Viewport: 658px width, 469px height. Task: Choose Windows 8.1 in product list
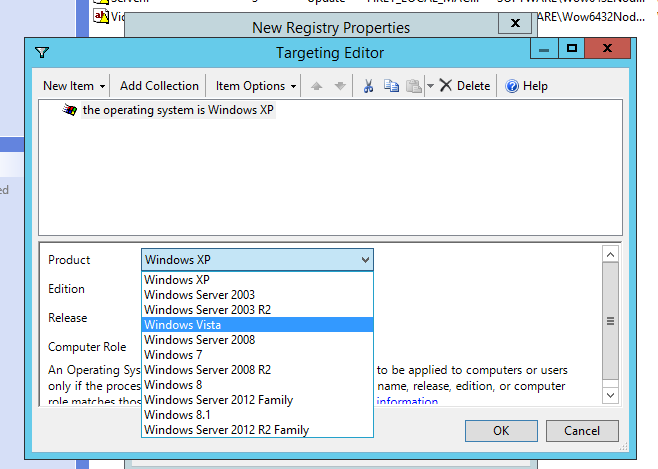tap(257, 415)
